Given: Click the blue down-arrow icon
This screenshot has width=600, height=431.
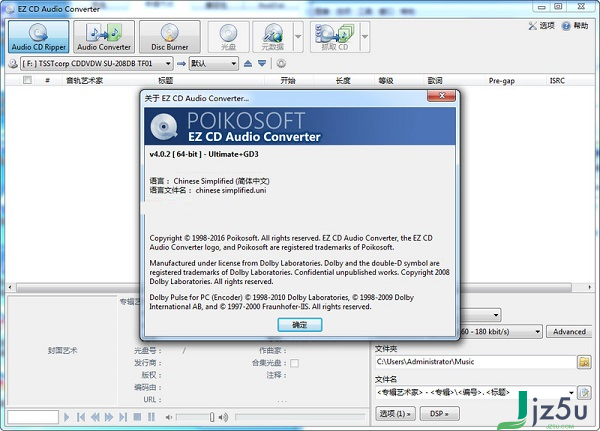Looking at the screenshot, I should tap(262, 64).
